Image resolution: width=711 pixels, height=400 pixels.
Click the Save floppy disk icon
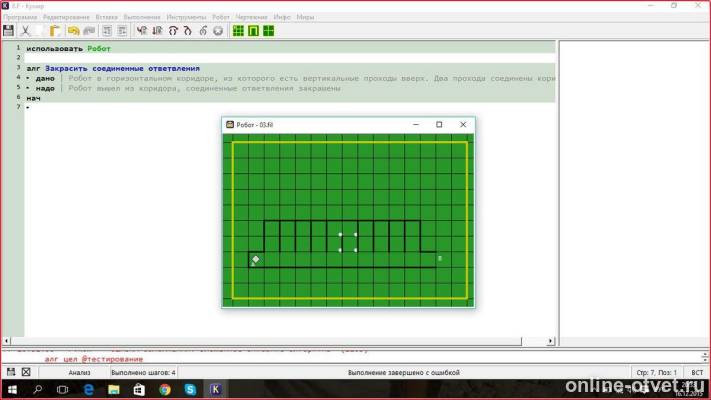point(9,31)
